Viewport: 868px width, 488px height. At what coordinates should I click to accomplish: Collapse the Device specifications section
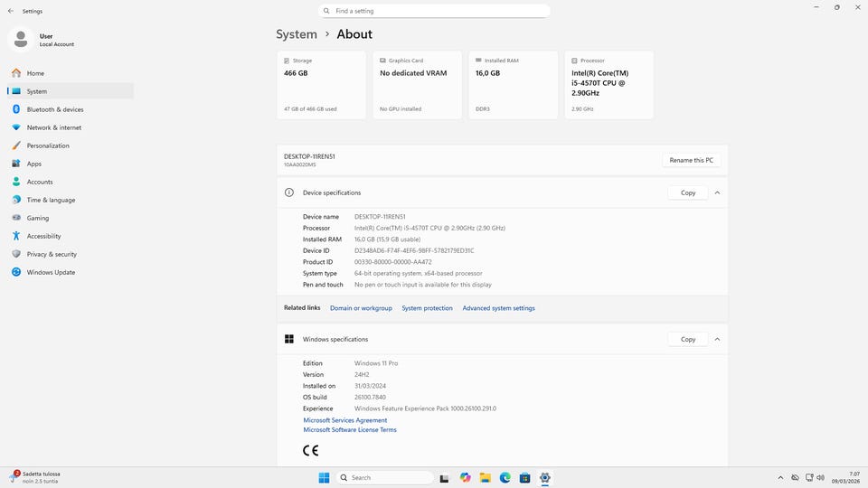pyautogui.click(x=717, y=192)
